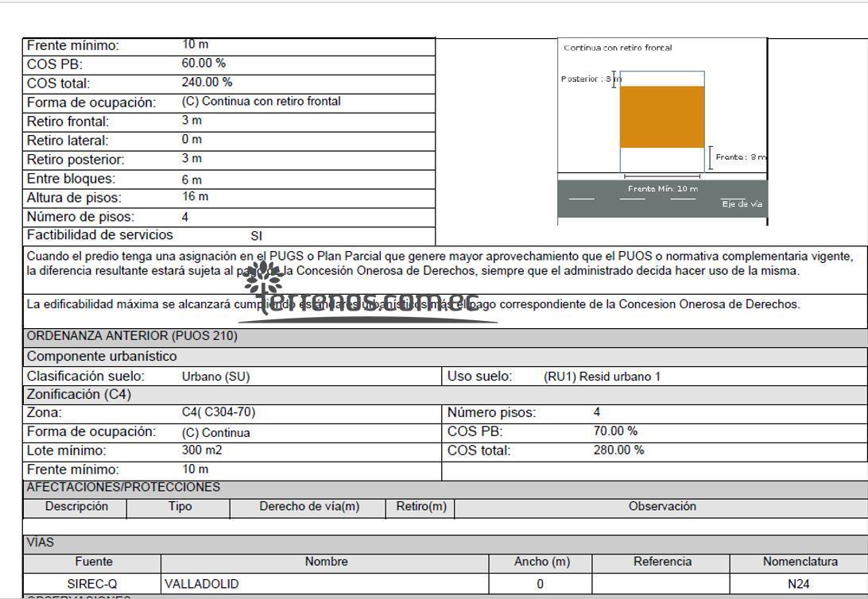The image size is (868, 599).
Task: Click the 'Descripción' column header
Action: tap(76, 507)
